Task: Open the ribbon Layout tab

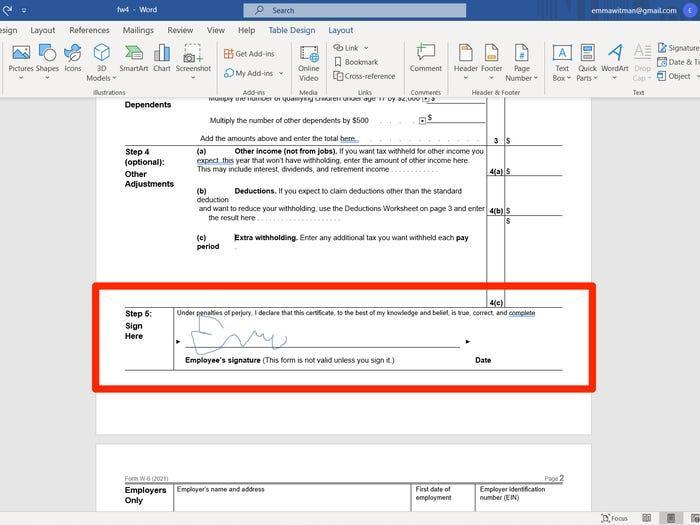Action: click(42, 30)
